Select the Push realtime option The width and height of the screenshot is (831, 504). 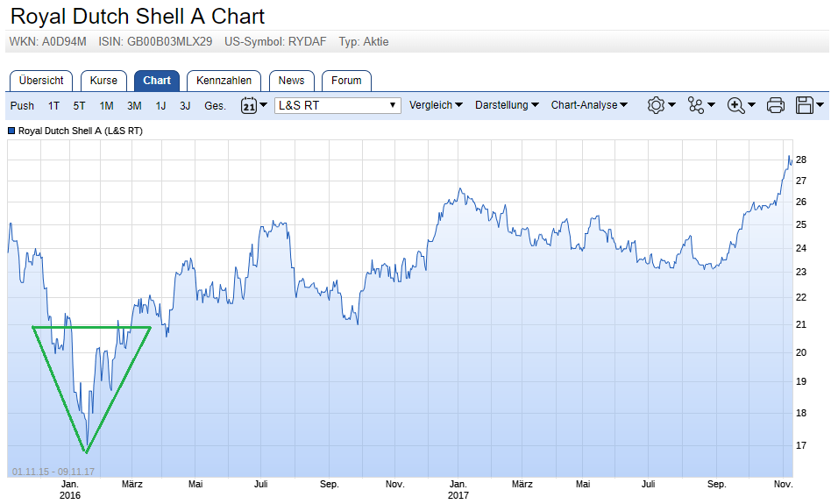23,105
